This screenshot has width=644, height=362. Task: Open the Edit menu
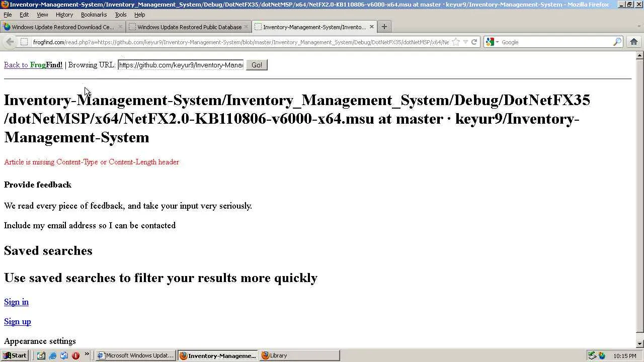click(24, 15)
